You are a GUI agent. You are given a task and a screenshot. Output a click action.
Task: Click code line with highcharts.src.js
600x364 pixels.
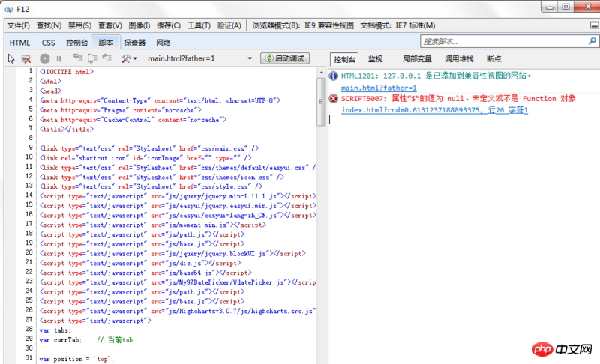[x=178, y=311]
